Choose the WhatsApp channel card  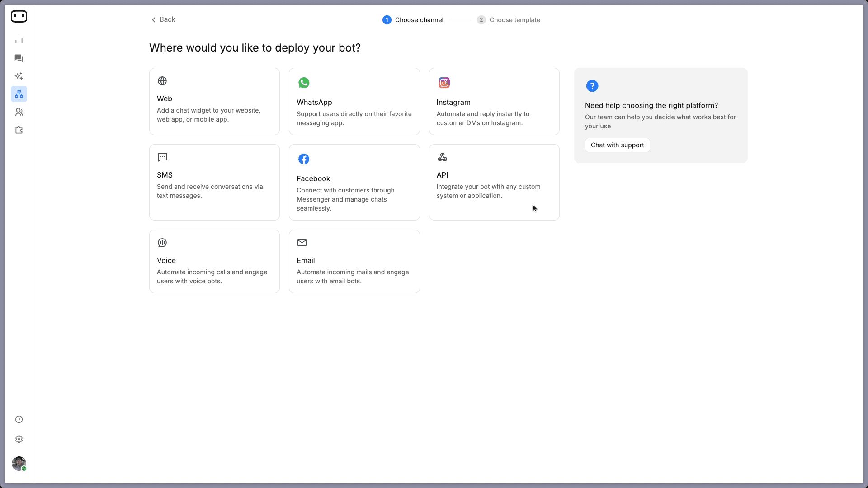click(x=354, y=101)
